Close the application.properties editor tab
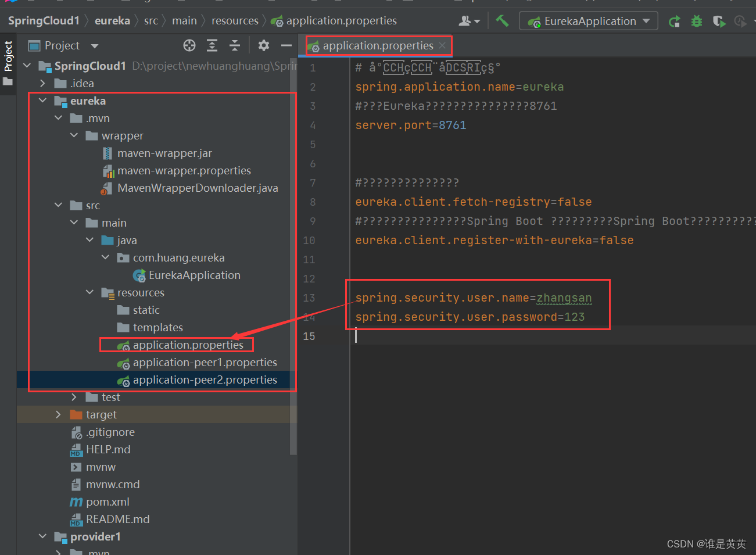Image resolution: width=756 pixels, height=555 pixels. (x=442, y=45)
